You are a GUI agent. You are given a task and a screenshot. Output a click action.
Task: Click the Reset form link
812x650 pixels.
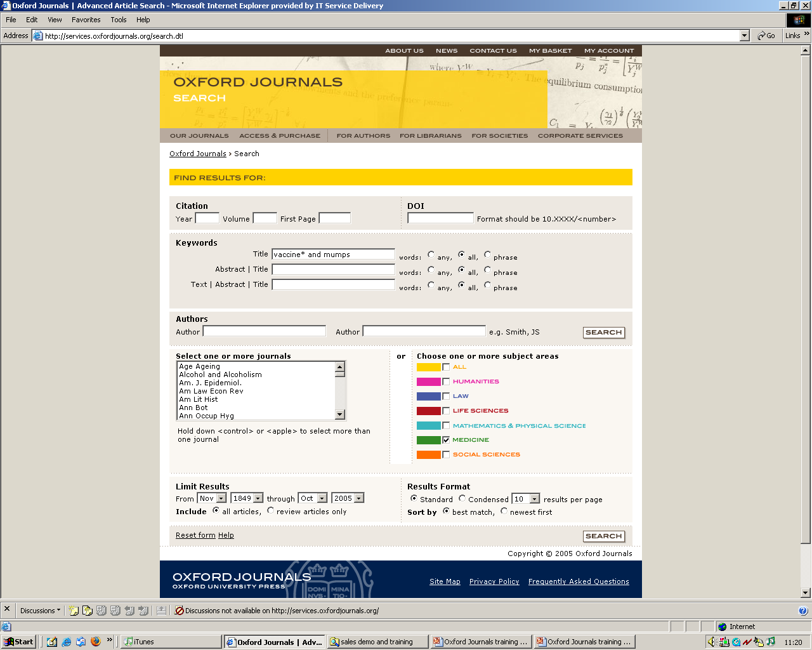tap(195, 535)
